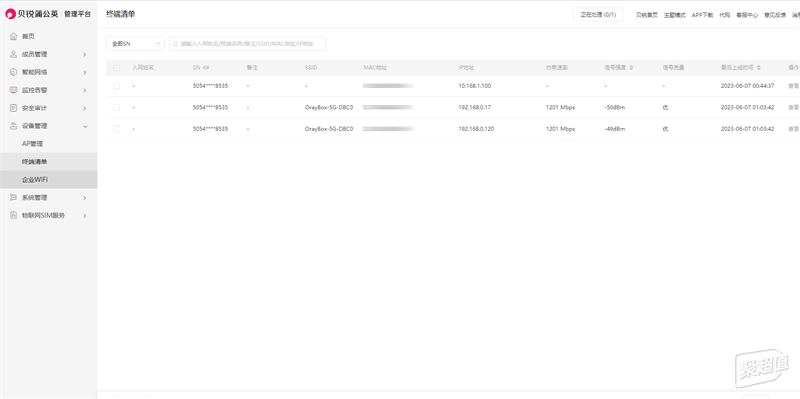
Task: Expand 成员管理 with its chevron
Action: (85, 55)
